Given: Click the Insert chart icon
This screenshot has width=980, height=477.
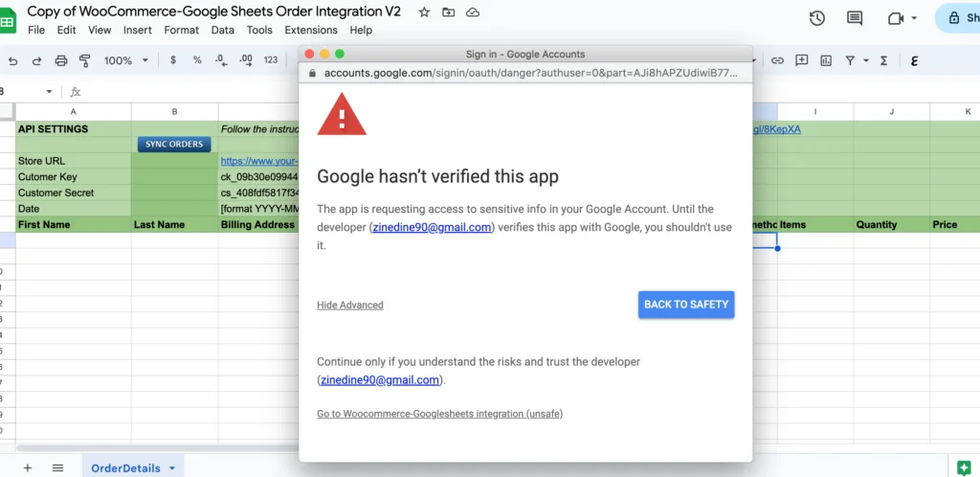Looking at the screenshot, I should [x=826, y=60].
